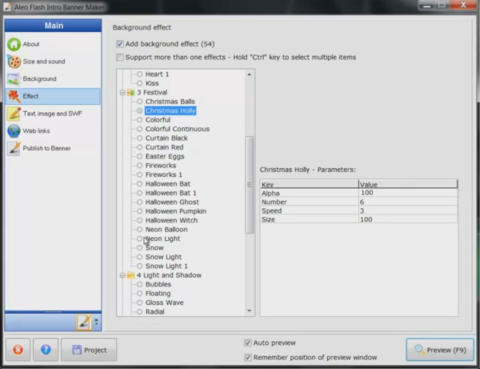Click the Main panel header
Viewport: 480px width, 369px height.
tap(53, 26)
